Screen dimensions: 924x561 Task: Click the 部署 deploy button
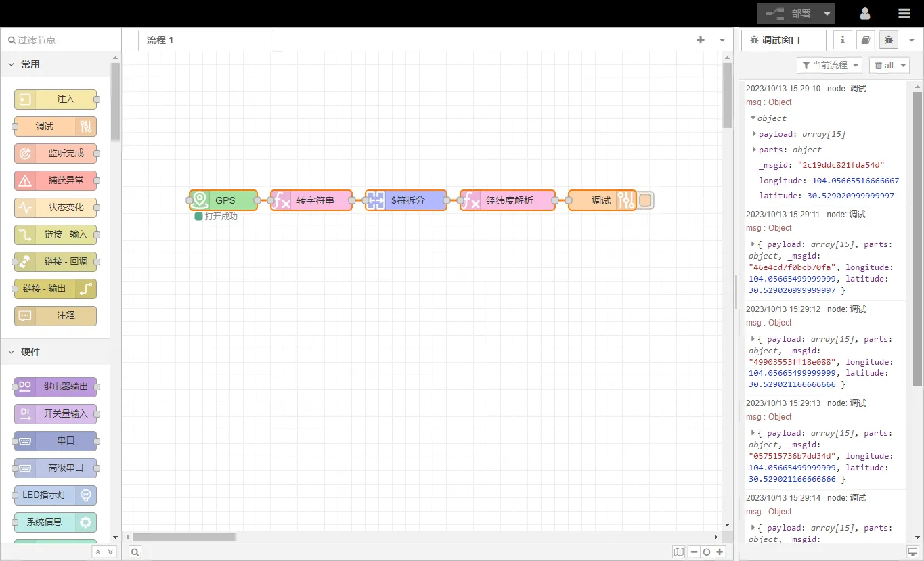(789, 14)
